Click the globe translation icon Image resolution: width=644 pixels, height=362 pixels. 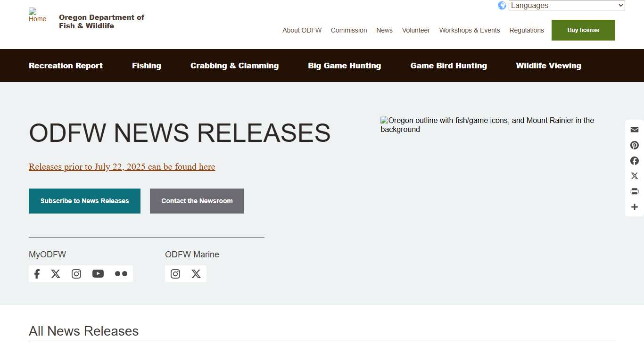click(502, 5)
